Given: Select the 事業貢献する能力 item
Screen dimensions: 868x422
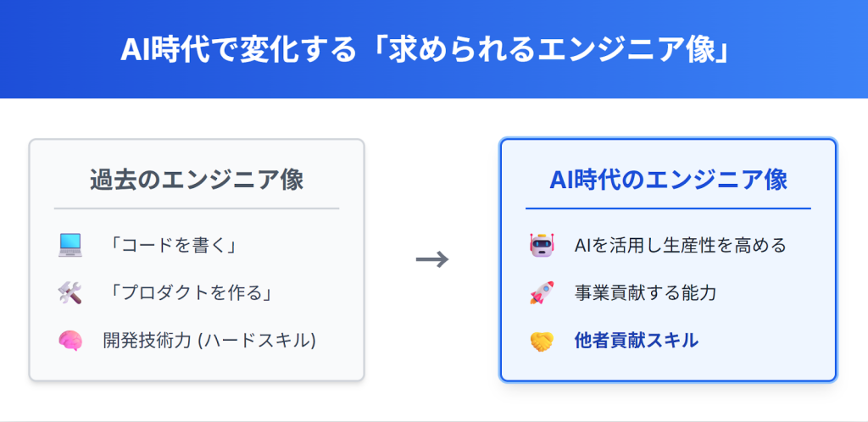Looking at the screenshot, I should click(x=645, y=293).
